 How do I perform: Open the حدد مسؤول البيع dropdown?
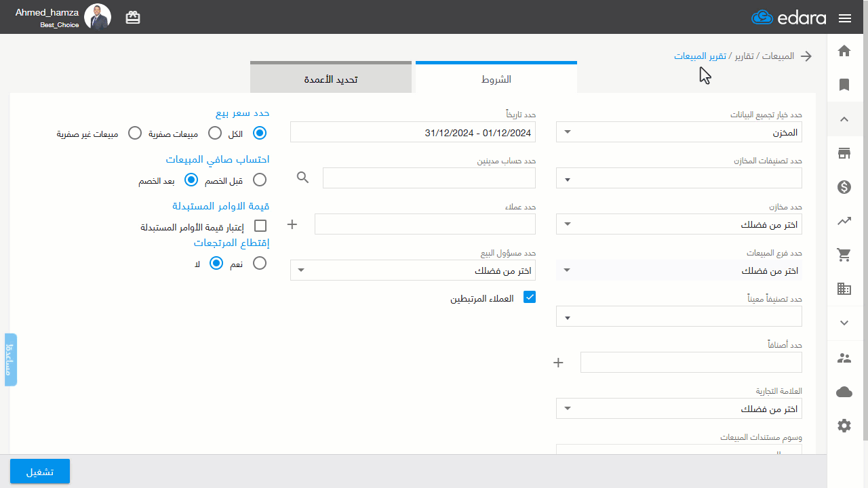(x=413, y=270)
